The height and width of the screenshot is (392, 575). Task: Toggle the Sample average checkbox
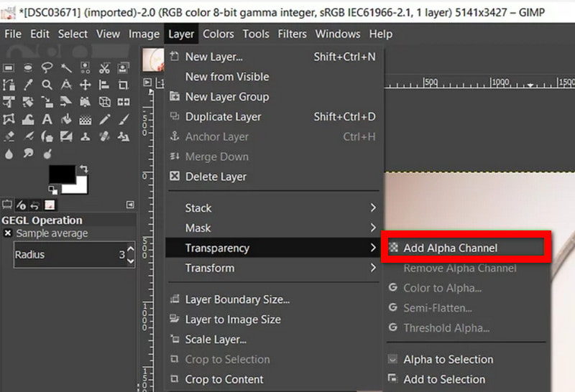[x=8, y=233]
